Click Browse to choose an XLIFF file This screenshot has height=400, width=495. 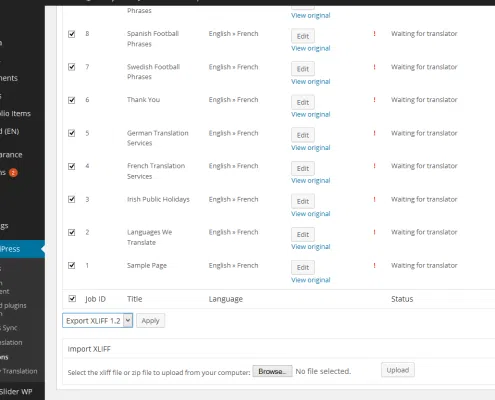272,371
